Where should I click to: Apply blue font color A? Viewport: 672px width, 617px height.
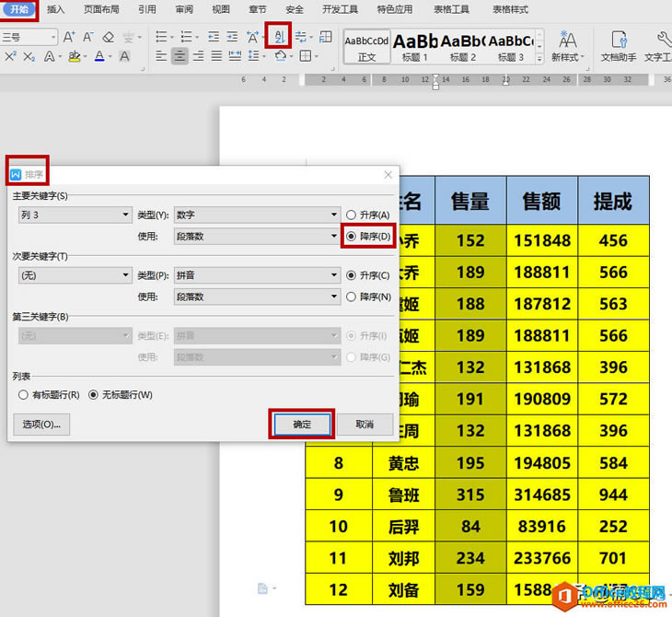coord(99,56)
